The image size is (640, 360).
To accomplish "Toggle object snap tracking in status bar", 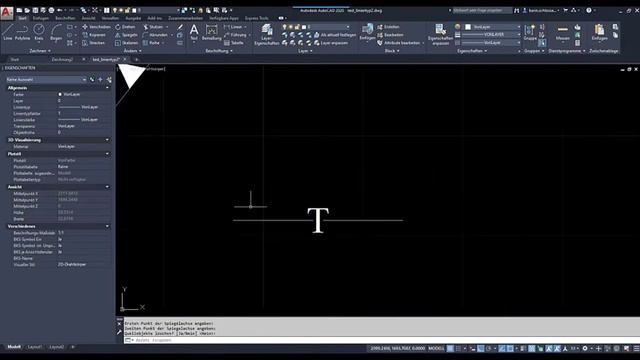I will [x=502, y=349].
